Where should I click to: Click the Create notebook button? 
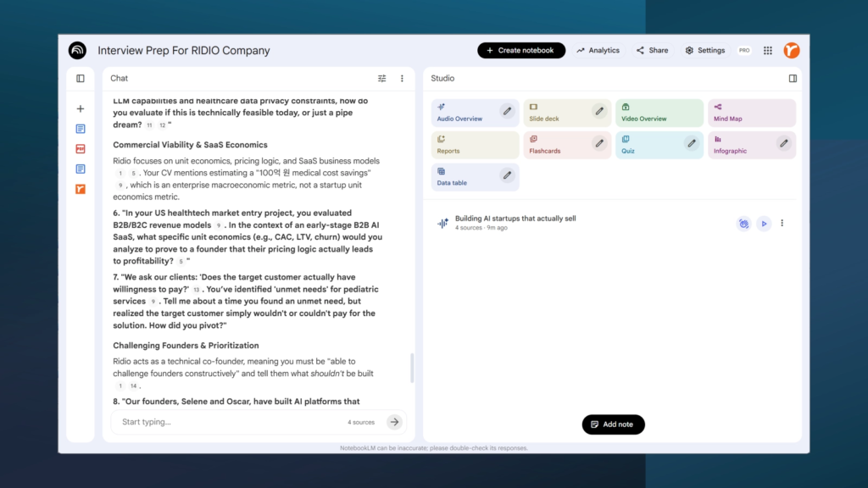click(x=521, y=51)
